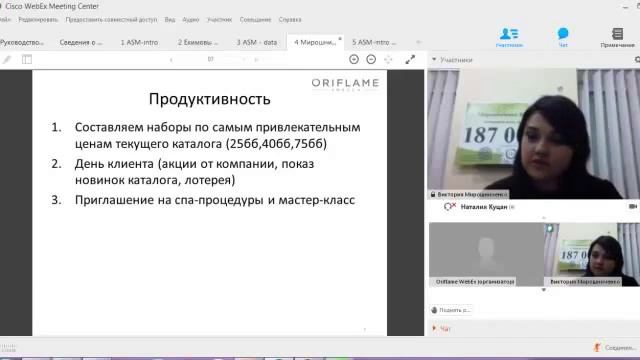This screenshot has width=640, height=360.
Task: Click the lock icon beside Виктория Мирошниченко
Action: click(433, 195)
